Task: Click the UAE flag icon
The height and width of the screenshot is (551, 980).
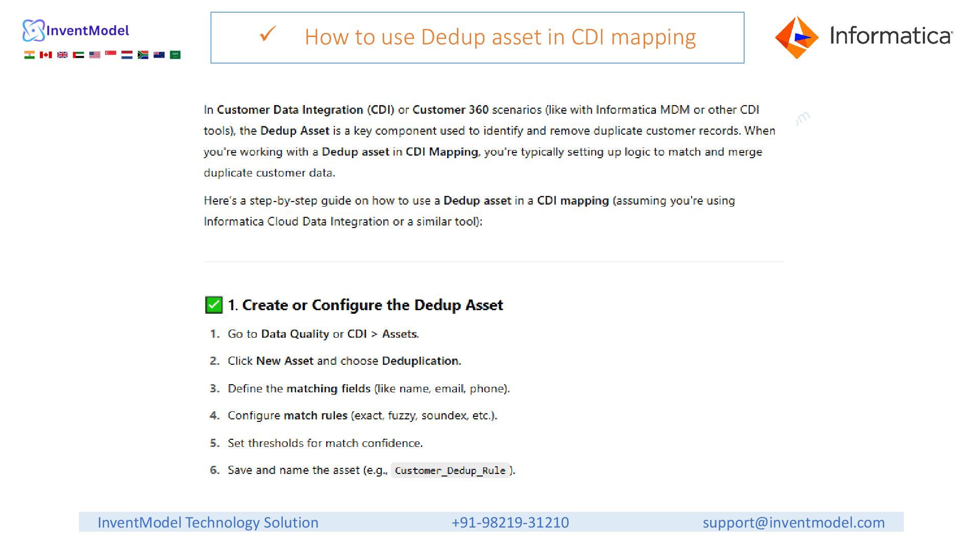Action: (x=78, y=55)
